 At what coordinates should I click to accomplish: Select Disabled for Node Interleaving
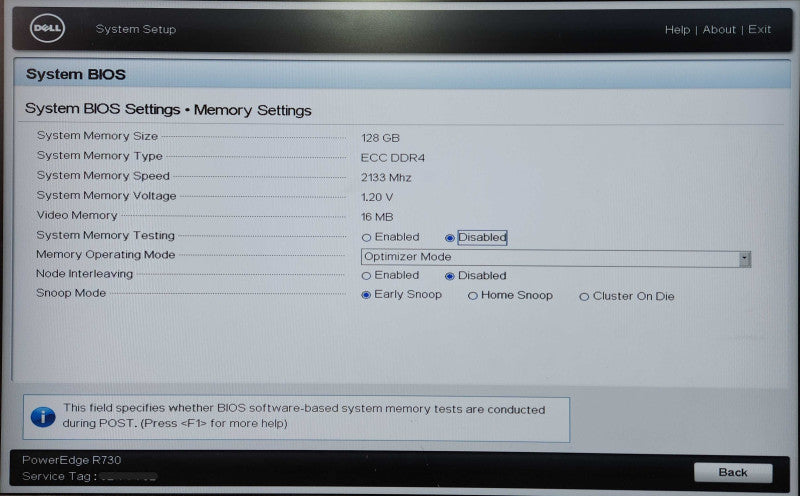click(449, 276)
